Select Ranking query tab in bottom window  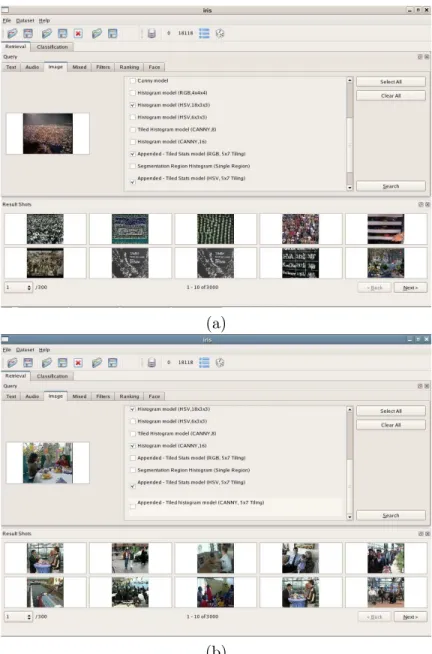[129, 396]
